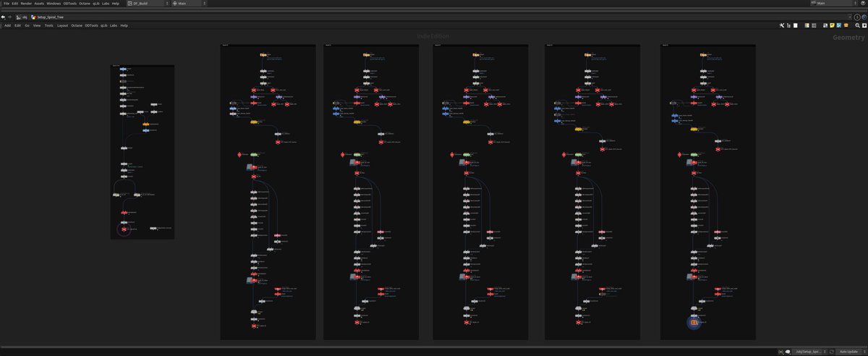Click the white list-mode icon in toolbar
The image size is (868, 356).
(x=796, y=25)
